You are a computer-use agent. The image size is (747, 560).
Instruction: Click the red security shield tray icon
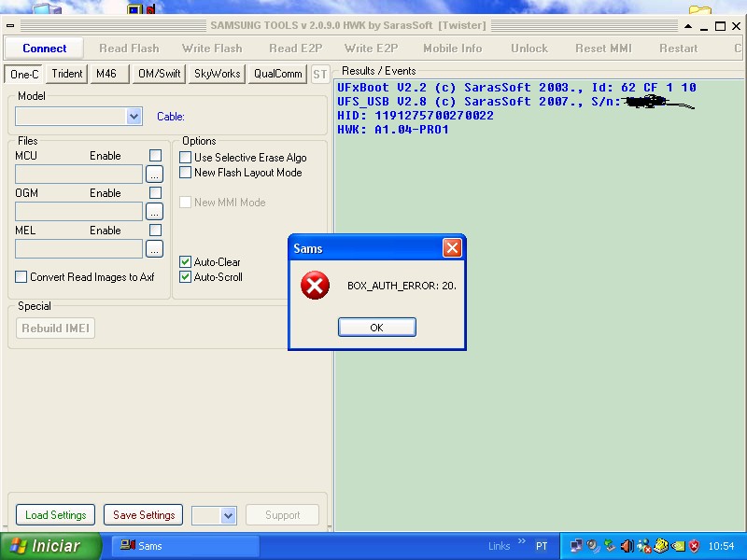[694, 546]
